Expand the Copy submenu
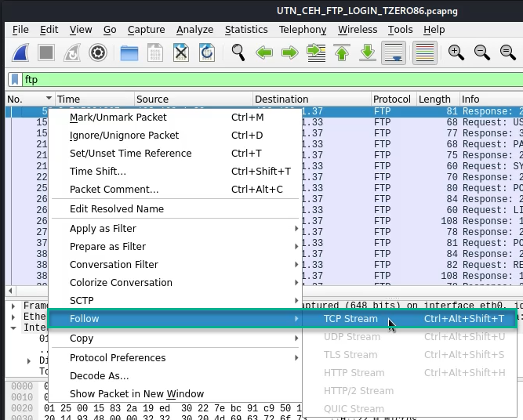Screen dimensions: 523x420 coord(175,339)
